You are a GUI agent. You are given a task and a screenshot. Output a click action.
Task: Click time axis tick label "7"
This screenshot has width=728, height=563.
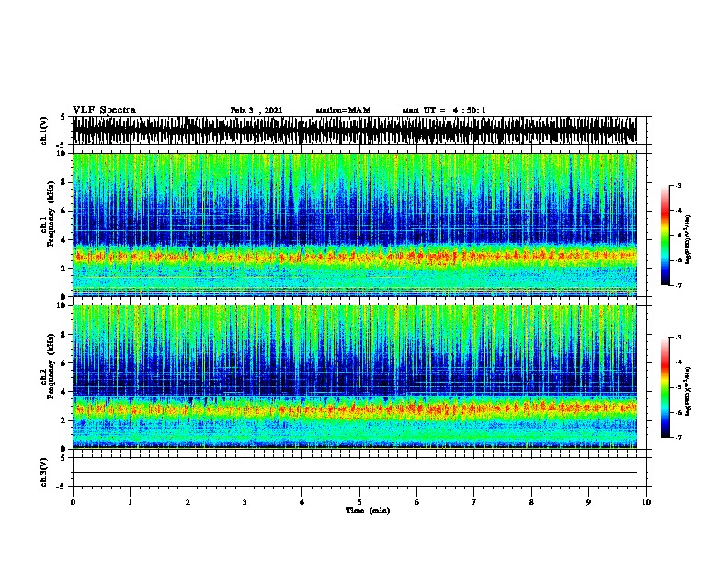474,502
